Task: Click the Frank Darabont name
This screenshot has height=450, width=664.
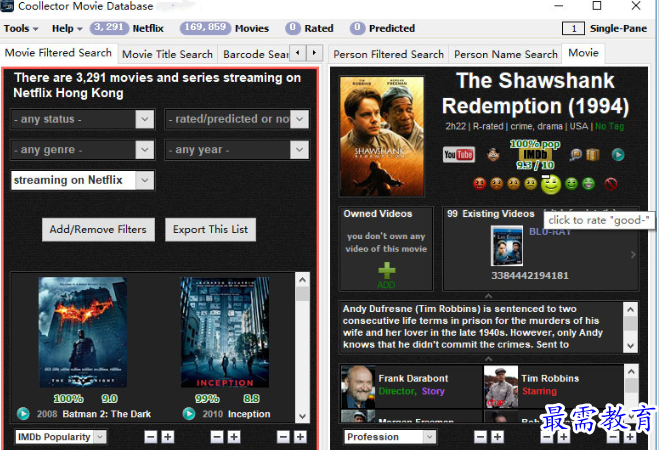Action: tap(413, 378)
